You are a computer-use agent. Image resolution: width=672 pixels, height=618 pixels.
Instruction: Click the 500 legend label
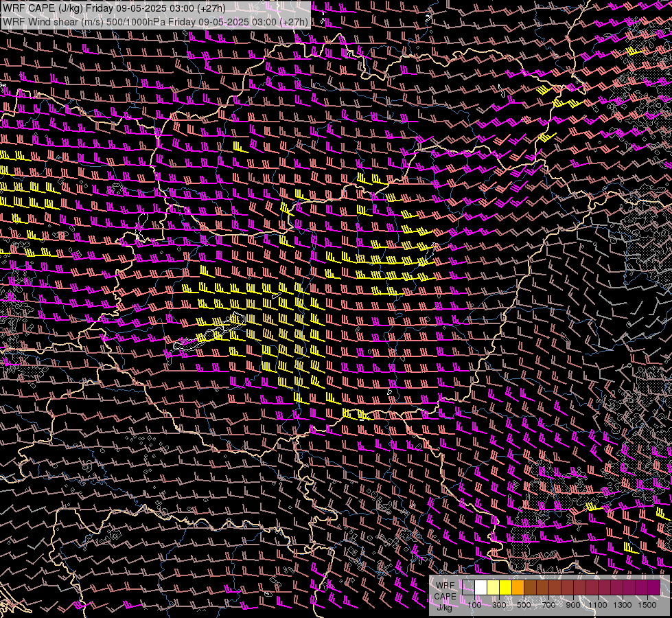(x=524, y=605)
